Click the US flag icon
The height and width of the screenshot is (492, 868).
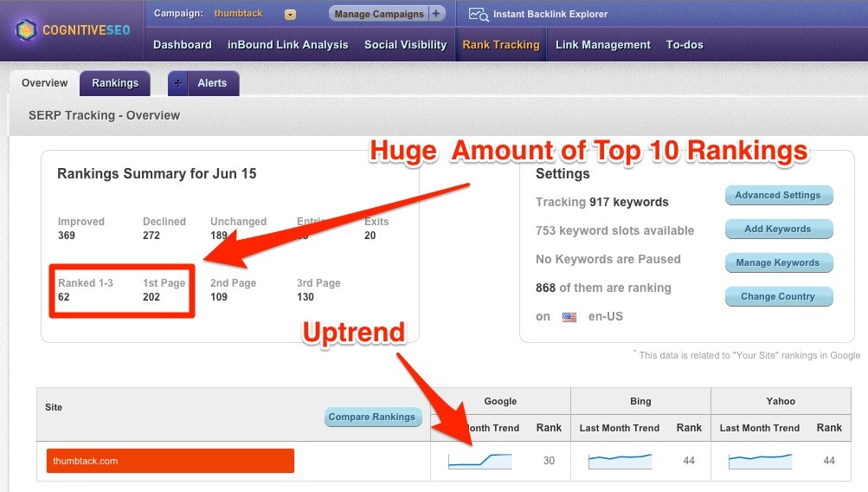coord(569,317)
